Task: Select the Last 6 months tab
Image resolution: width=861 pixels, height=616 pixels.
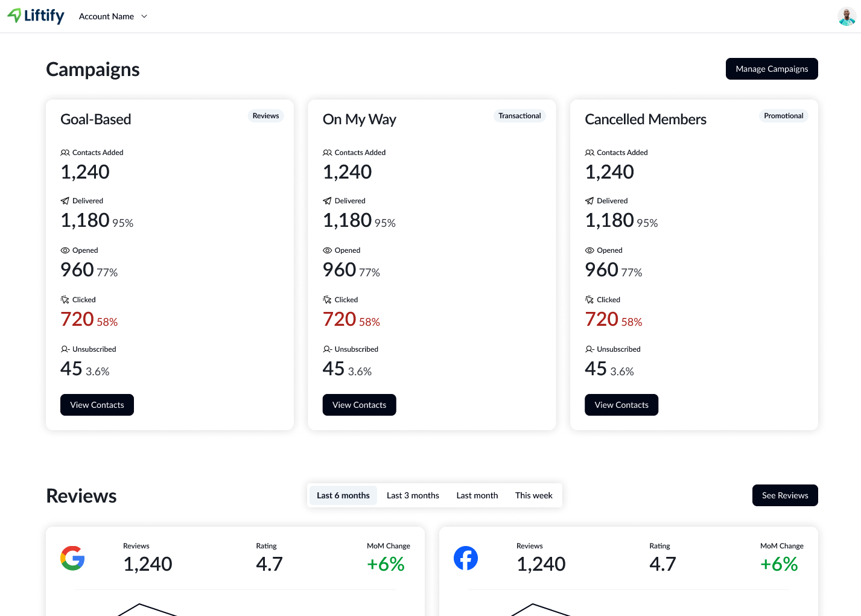Action: 343,495
